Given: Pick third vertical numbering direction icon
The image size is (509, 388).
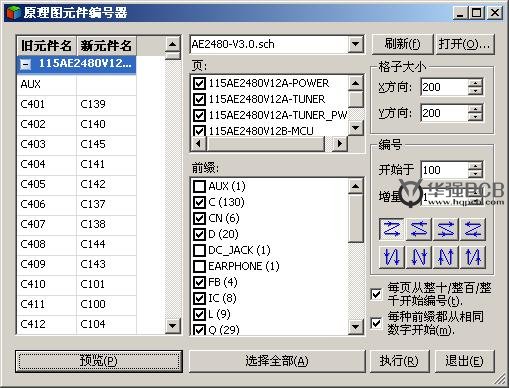Looking at the screenshot, I should click(x=446, y=257).
